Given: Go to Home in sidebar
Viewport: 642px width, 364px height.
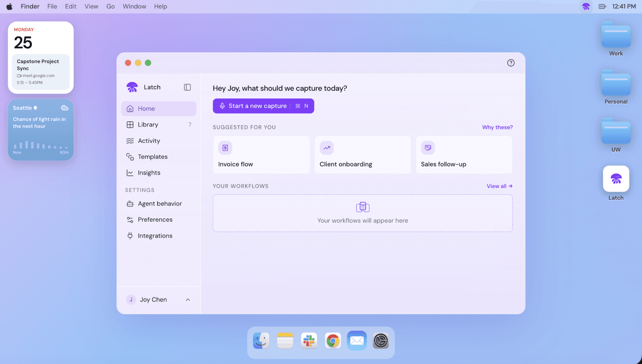Looking at the screenshot, I should pyautogui.click(x=159, y=108).
